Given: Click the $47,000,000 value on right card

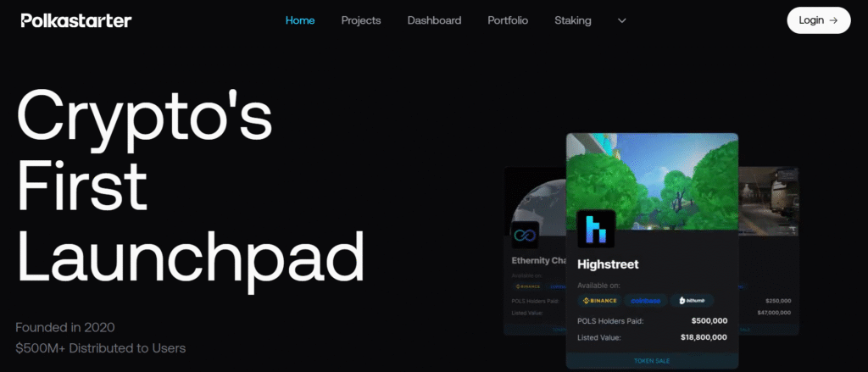Looking at the screenshot, I should click(x=774, y=313).
